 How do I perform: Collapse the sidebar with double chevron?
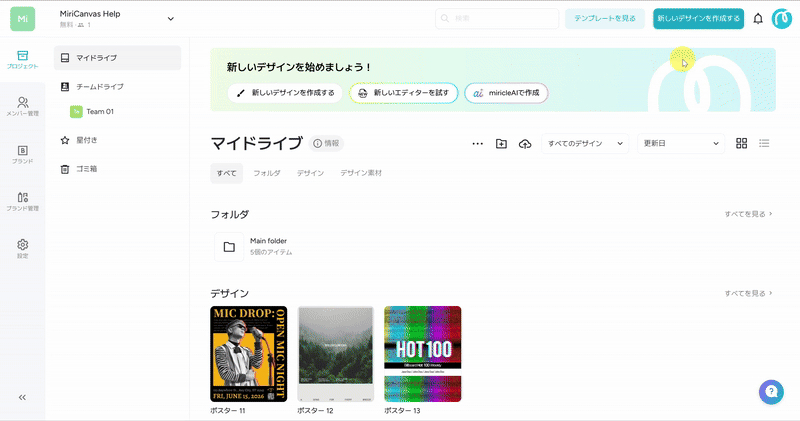pyautogui.click(x=22, y=397)
